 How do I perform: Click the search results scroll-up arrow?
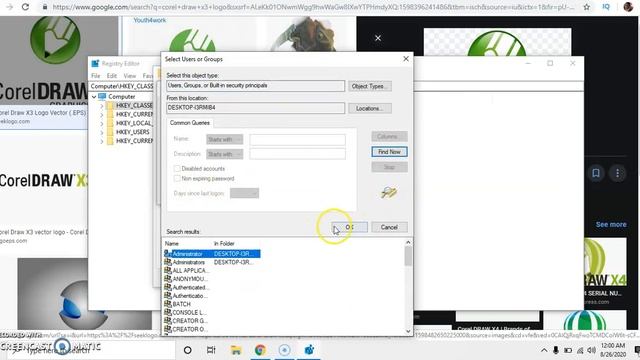point(408,242)
